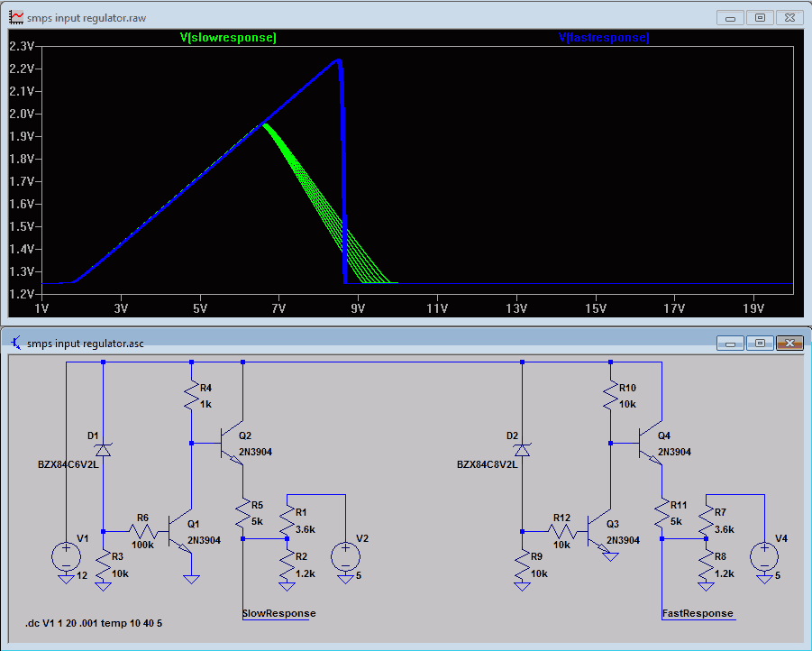Image resolution: width=812 pixels, height=651 pixels.
Task: Click the BZX84C6V2L diode value text
Action: (68, 464)
